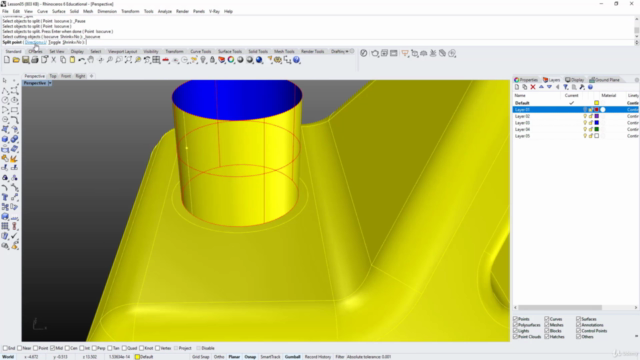The height and width of the screenshot is (360, 640).
Task: Open the File menu
Action: 5,11
